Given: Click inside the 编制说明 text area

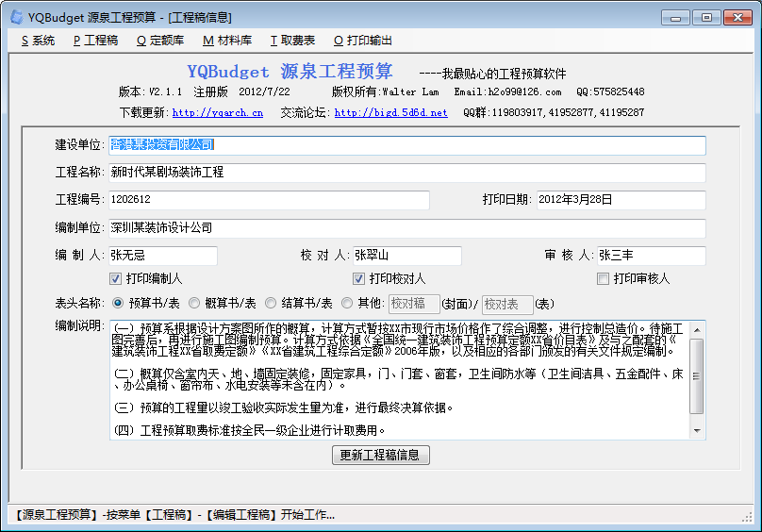Looking at the screenshot, I should pos(400,380).
